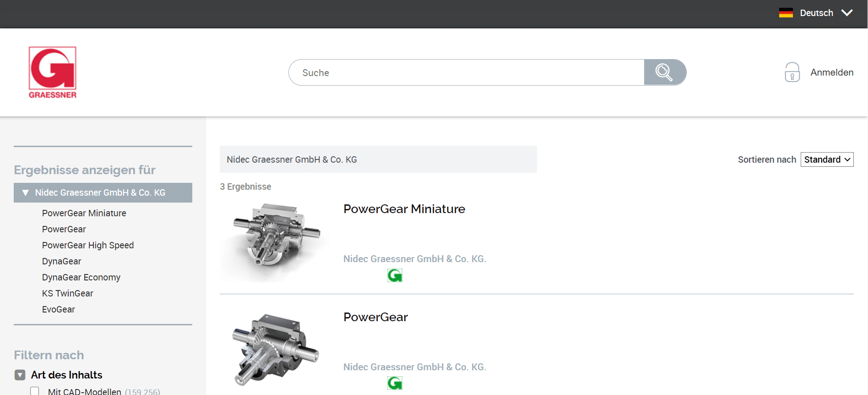868x395 pixels.
Task: Collapse the Nidec Graessner GmbH & Co. KG category
Action: (x=26, y=193)
